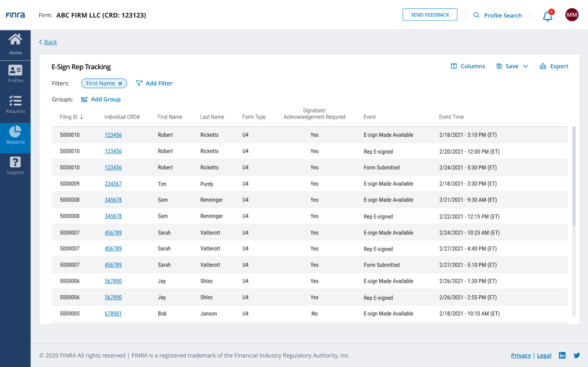Image resolution: width=588 pixels, height=367 pixels.
Task: Open Requests section in sidebar
Action: [15, 104]
